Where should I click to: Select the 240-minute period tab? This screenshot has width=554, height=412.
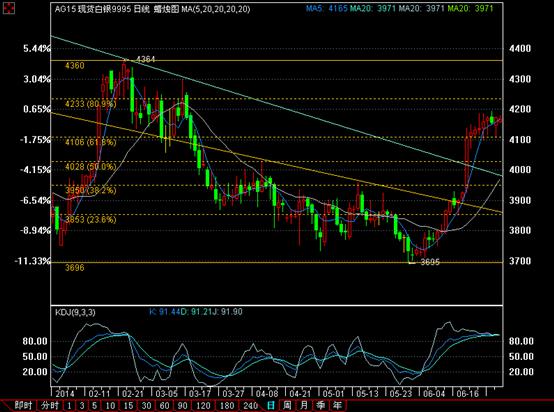coord(251,405)
